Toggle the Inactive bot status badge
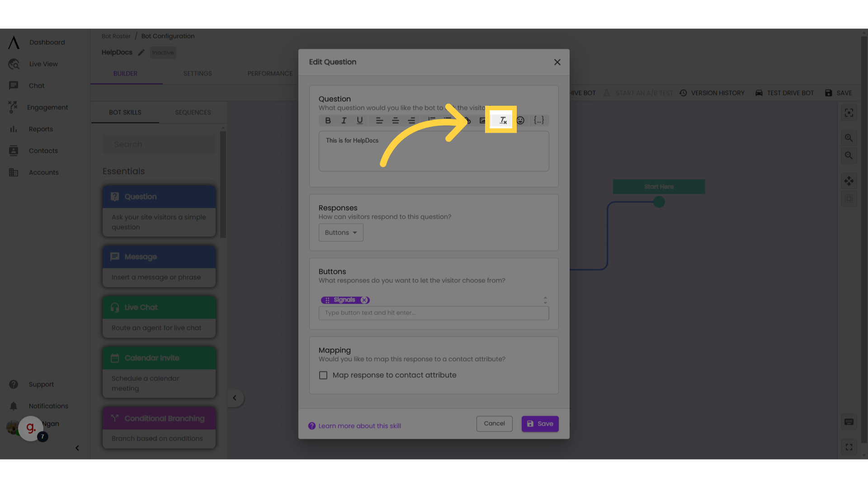Viewport: 868px width, 488px height. [x=163, y=52]
